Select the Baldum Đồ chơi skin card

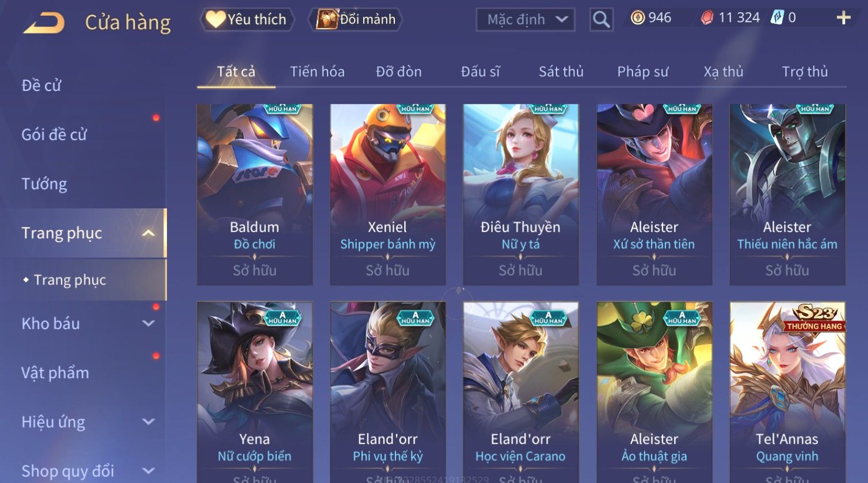254,195
